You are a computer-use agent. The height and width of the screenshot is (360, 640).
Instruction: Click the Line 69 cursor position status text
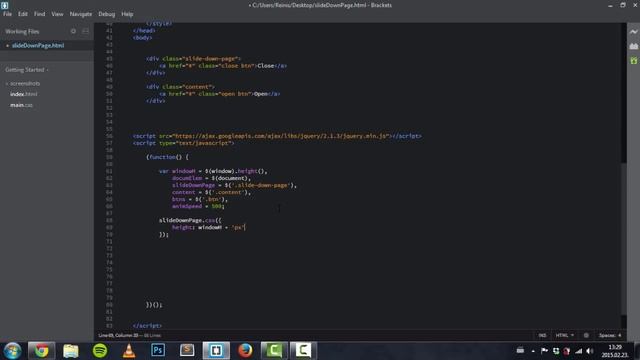click(x=118, y=336)
